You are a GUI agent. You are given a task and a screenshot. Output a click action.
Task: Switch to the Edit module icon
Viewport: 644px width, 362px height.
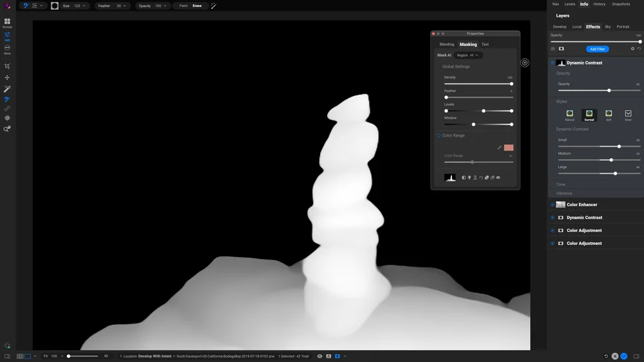point(7,36)
